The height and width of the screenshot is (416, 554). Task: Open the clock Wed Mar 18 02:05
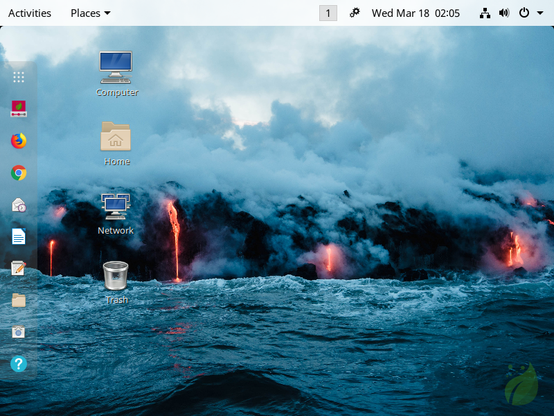coord(416,13)
